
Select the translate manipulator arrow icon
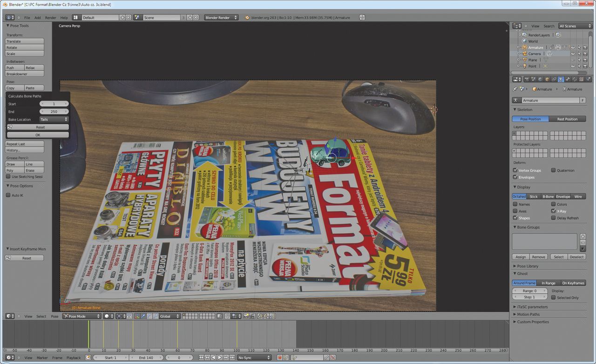[x=143, y=316]
